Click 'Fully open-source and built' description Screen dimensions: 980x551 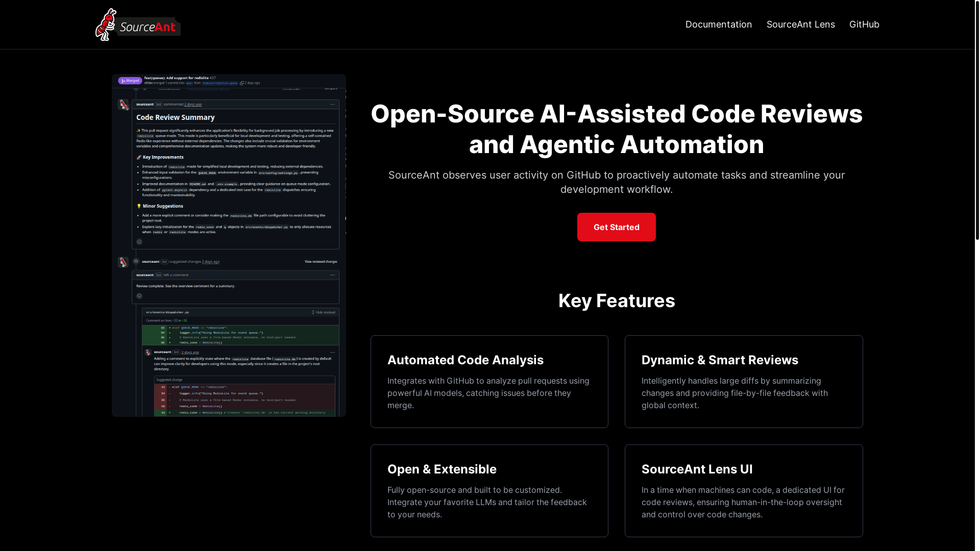point(487,502)
